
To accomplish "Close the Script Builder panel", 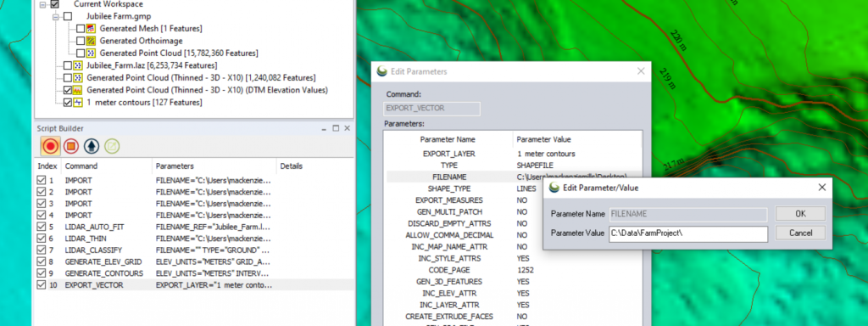I will [x=347, y=129].
